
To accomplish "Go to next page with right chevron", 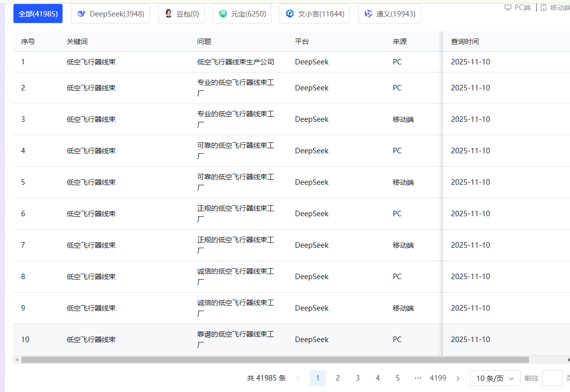I will (x=458, y=379).
